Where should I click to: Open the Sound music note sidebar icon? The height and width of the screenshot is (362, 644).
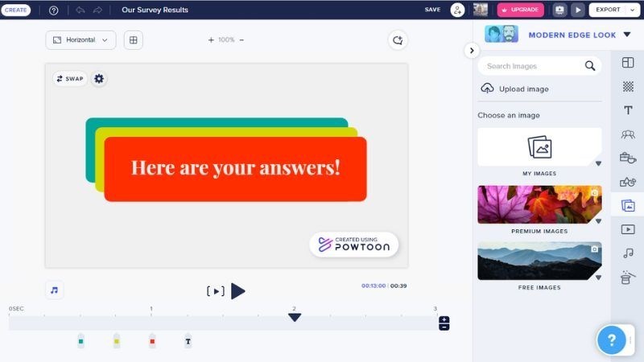point(628,253)
